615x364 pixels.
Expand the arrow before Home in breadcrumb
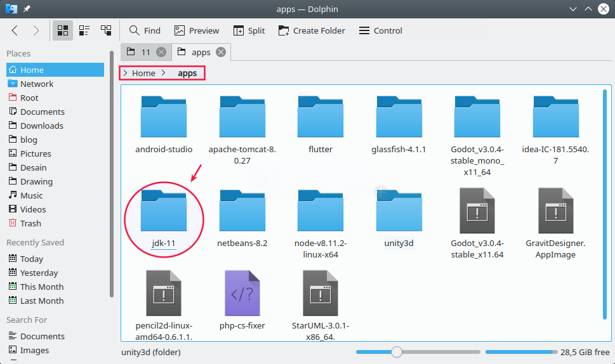click(126, 73)
